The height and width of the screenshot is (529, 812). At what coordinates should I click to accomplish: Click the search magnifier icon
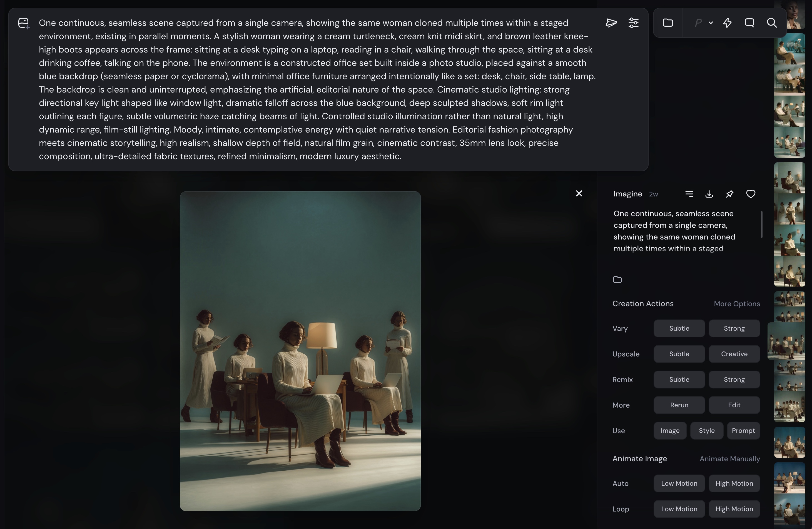click(x=772, y=23)
